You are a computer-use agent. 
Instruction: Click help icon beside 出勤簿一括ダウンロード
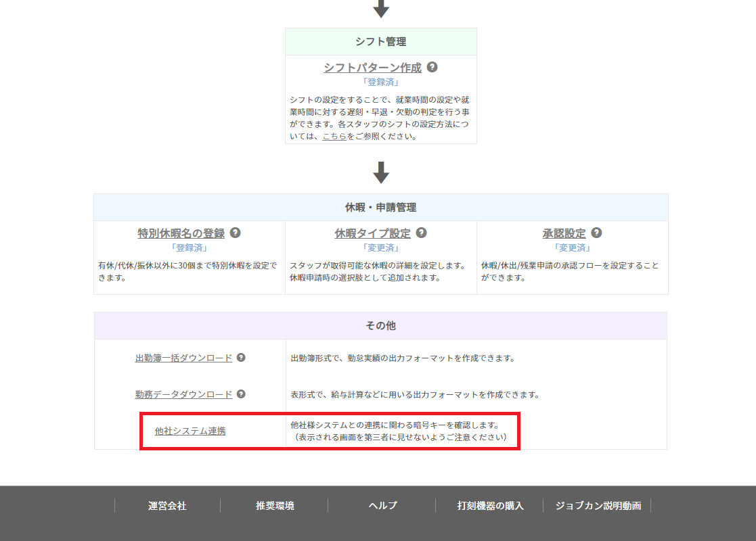tap(241, 358)
